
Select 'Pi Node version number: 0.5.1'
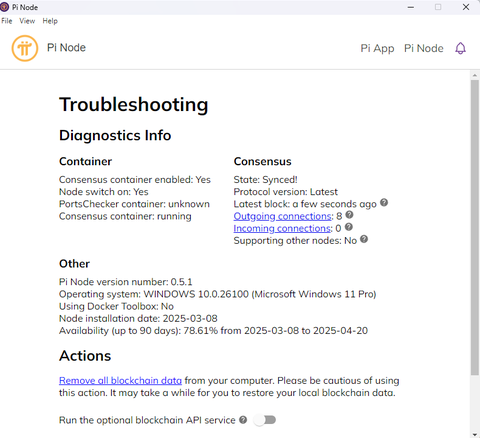[x=126, y=282]
